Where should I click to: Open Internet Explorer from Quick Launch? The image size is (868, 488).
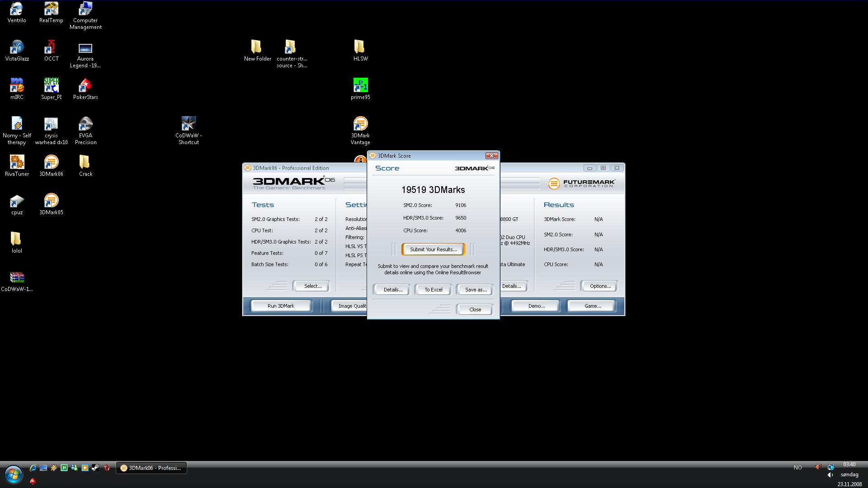(33, 468)
